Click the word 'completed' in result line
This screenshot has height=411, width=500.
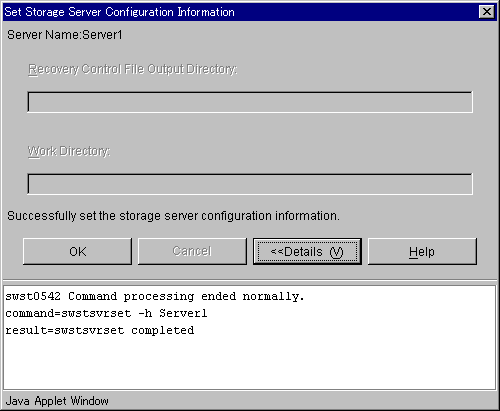pyautogui.click(x=163, y=330)
